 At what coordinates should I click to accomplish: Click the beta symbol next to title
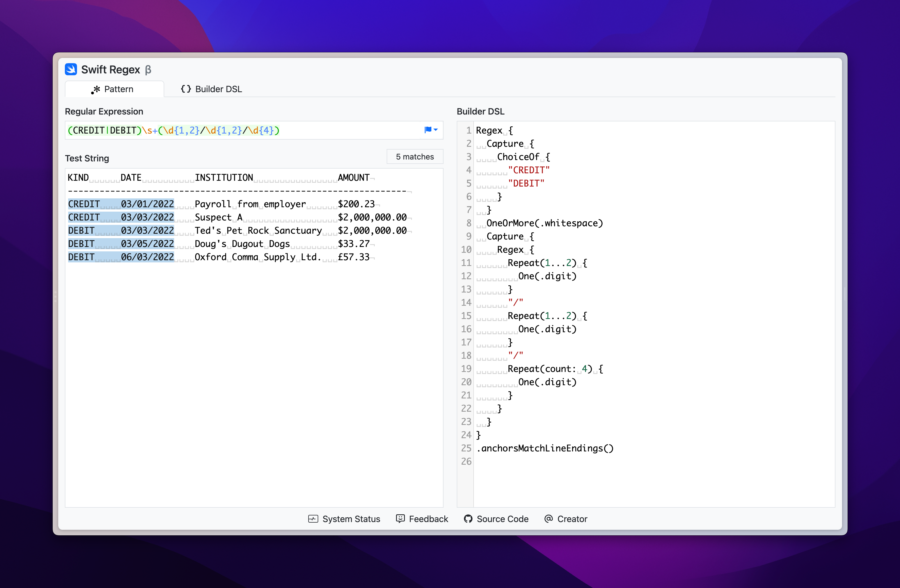(x=148, y=70)
